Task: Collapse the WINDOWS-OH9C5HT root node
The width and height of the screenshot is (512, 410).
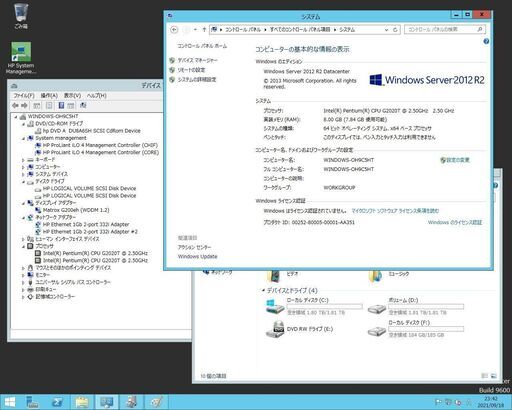Action: pos(16,117)
